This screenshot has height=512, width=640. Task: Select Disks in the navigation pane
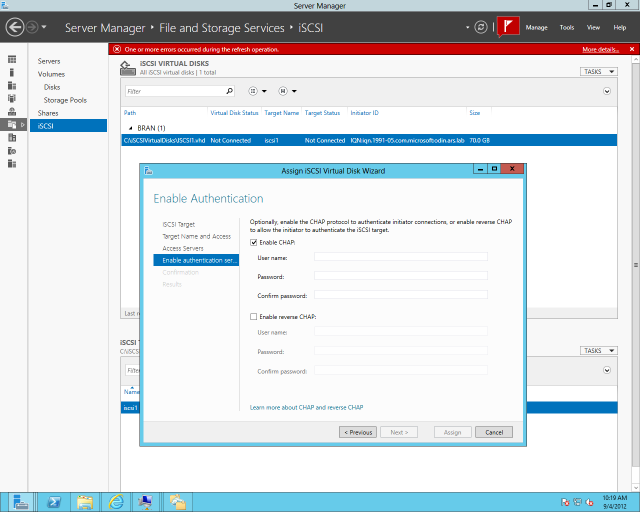click(x=52, y=87)
